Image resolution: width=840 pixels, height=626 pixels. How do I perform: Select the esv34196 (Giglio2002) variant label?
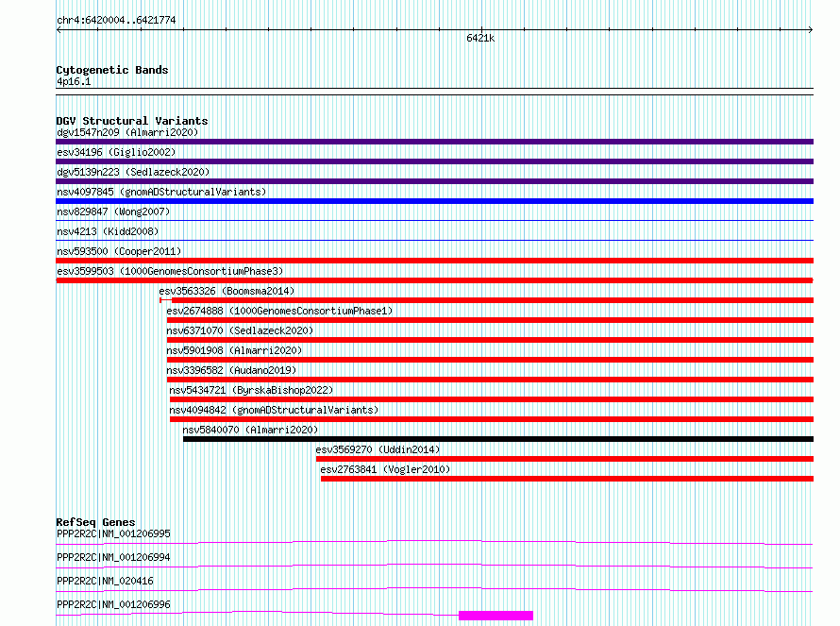click(116, 152)
